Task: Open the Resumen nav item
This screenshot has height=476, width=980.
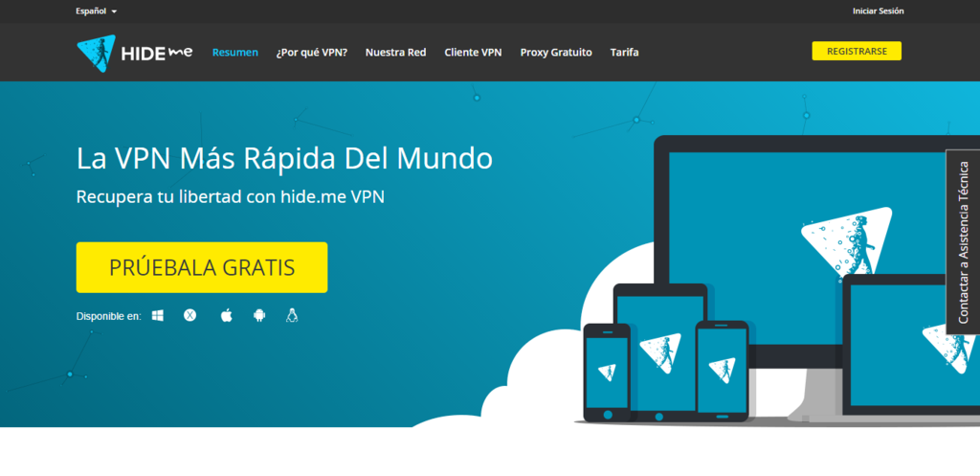Action: (235, 53)
